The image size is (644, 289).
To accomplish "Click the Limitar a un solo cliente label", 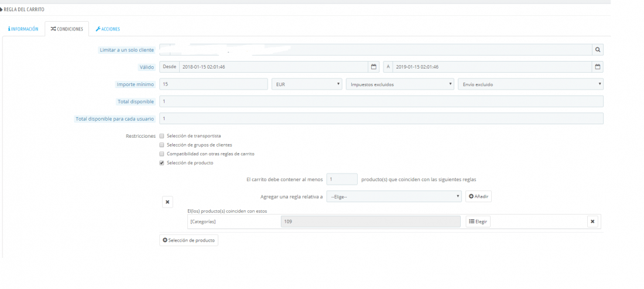I will click(x=127, y=50).
